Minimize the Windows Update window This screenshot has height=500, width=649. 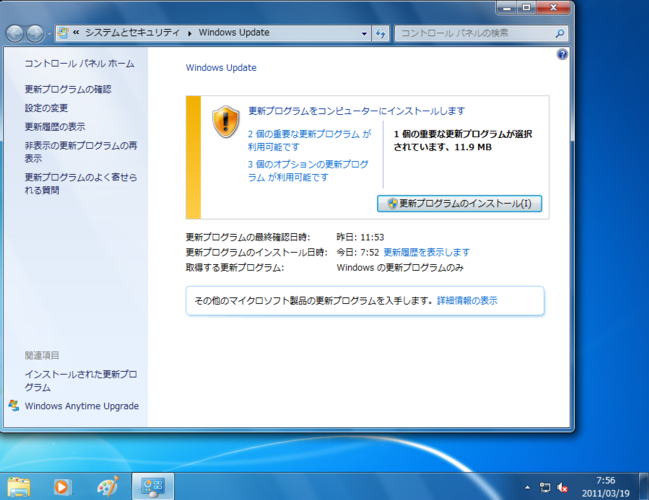(507, 8)
